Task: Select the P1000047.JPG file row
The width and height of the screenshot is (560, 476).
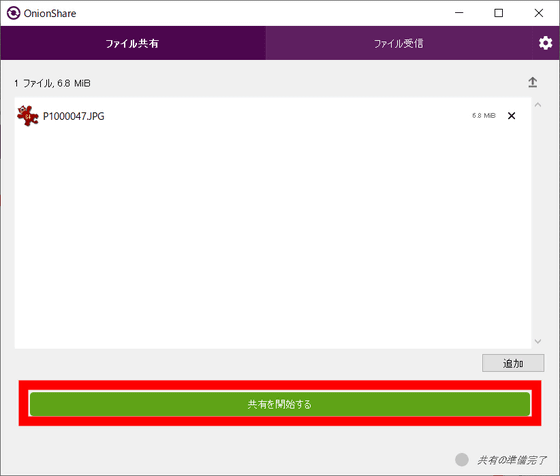Action: point(272,116)
